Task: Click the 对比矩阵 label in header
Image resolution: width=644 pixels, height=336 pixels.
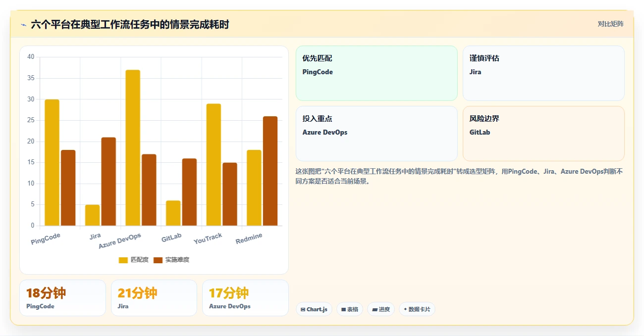Action: coord(611,24)
